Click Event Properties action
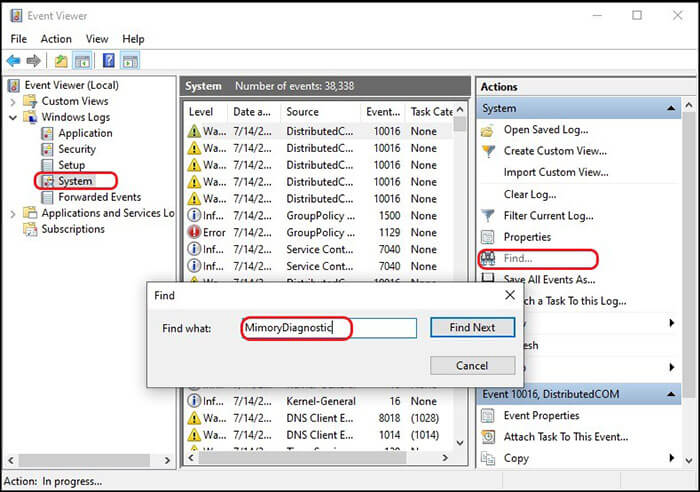The image size is (700, 492). click(542, 416)
